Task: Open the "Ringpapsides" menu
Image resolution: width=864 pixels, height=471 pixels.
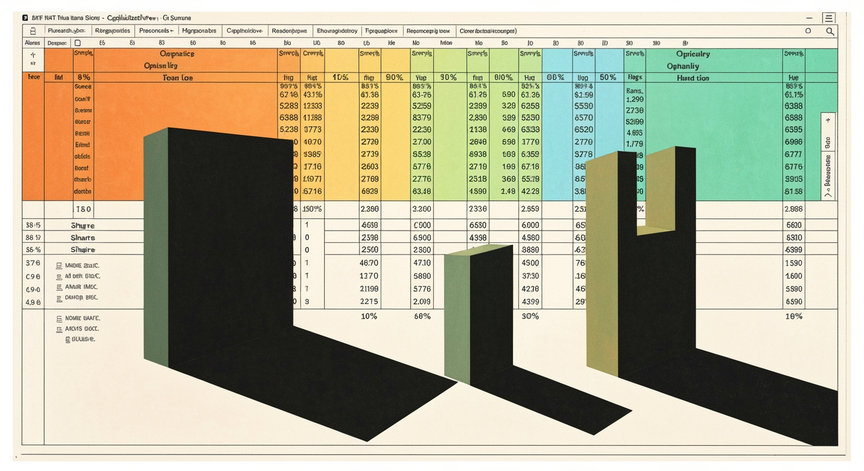Action: [112, 31]
